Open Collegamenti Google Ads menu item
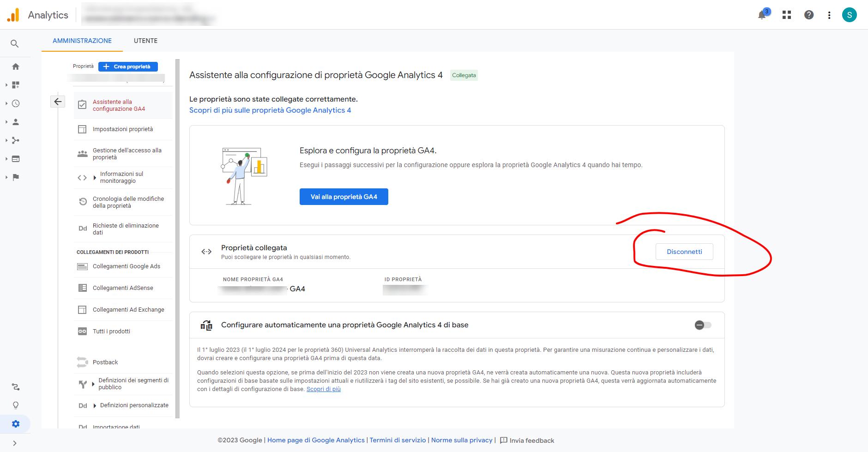The width and height of the screenshot is (868, 452). [126, 266]
